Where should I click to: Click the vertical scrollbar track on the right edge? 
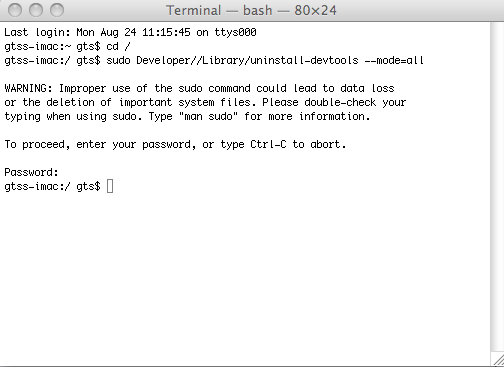click(497, 187)
